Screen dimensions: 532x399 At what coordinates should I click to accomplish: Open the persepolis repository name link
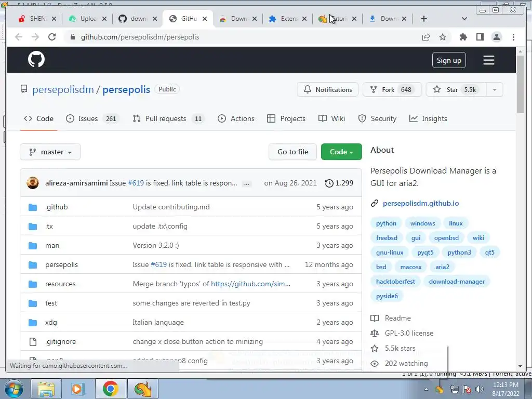click(x=126, y=89)
